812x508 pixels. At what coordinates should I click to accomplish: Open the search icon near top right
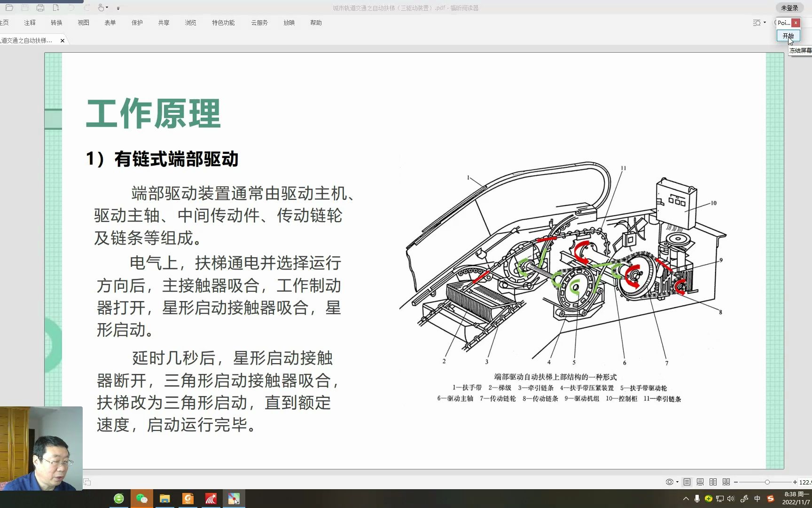(x=755, y=23)
